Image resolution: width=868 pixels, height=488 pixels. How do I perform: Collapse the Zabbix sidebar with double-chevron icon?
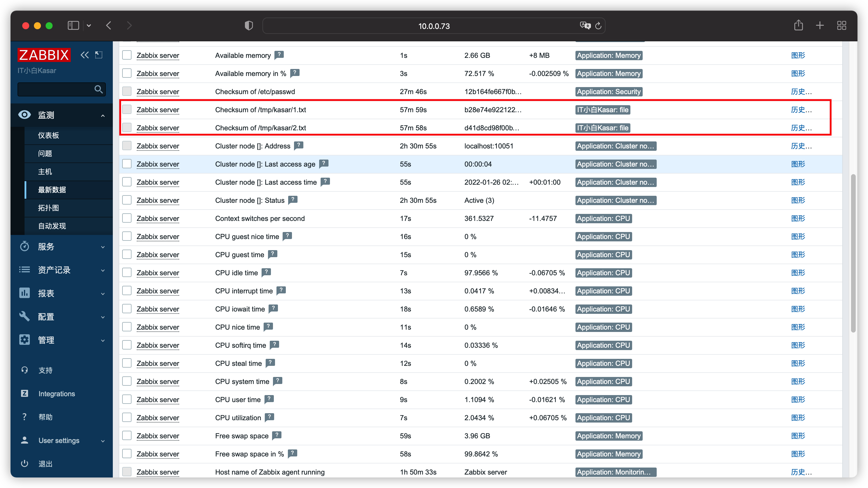tap(84, 55)
